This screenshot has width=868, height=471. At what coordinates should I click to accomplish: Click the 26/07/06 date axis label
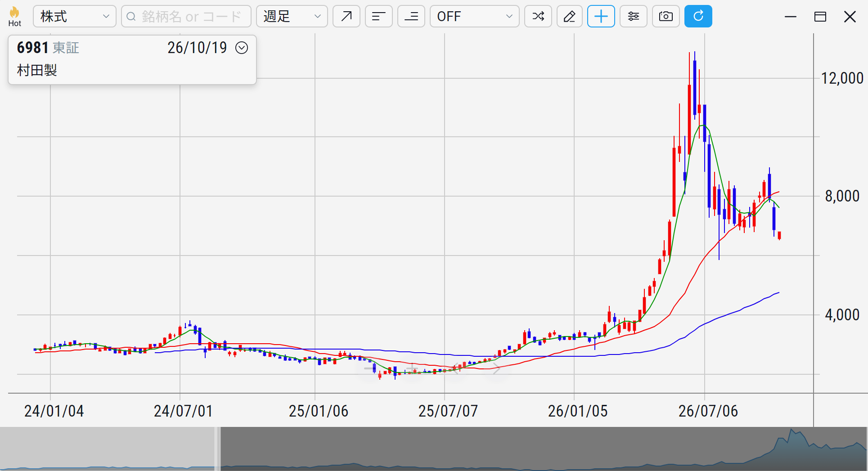[x=708, y=411]
